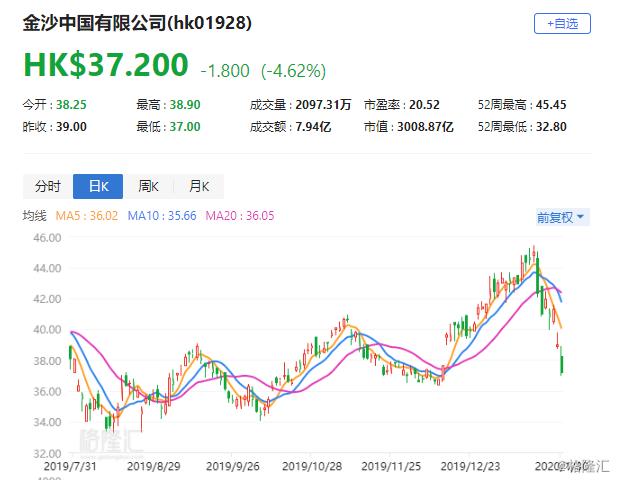Click the percent change (-4.62%)
The width and height of the screenshot is (617, 480).
(294, 71)
